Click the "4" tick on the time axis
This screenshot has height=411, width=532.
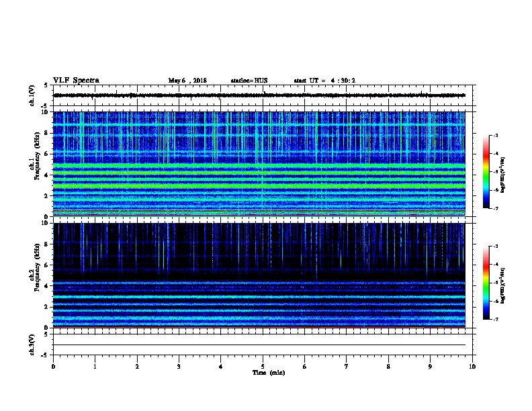221,367
